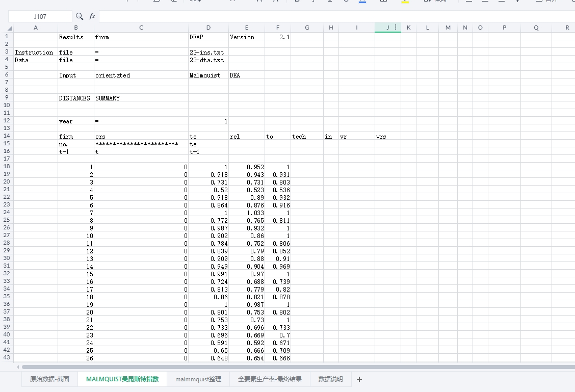
Task: Click the 't+1' cell in row 16
Action: click(x=208, y=151)
